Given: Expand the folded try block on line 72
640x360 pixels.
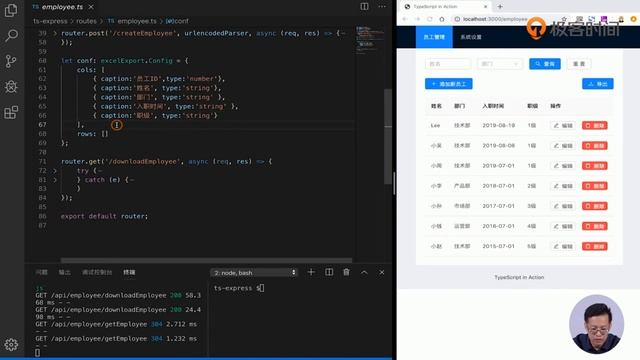Looking at the screenshot, I should point(55,171).
